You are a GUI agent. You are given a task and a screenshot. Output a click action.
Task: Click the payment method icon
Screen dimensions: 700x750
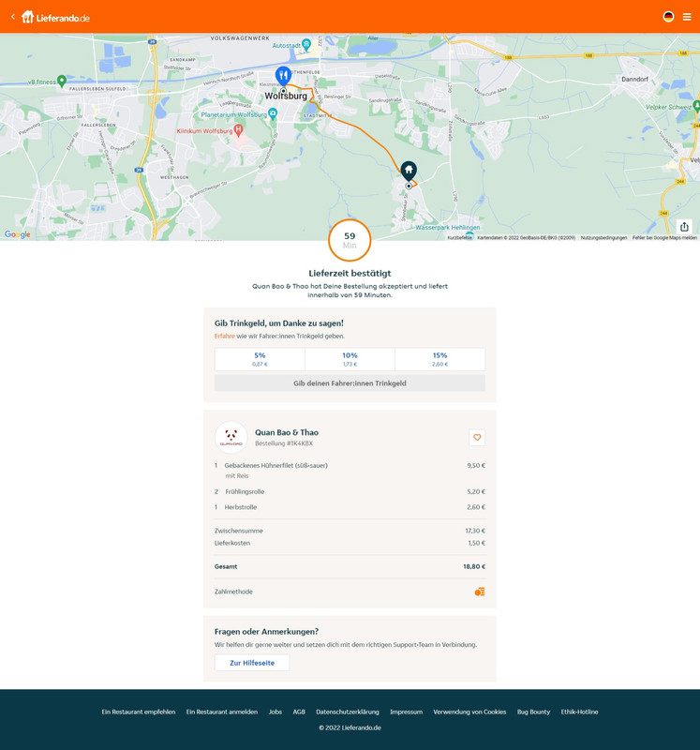pyautogui.click(x=480, y=592)
